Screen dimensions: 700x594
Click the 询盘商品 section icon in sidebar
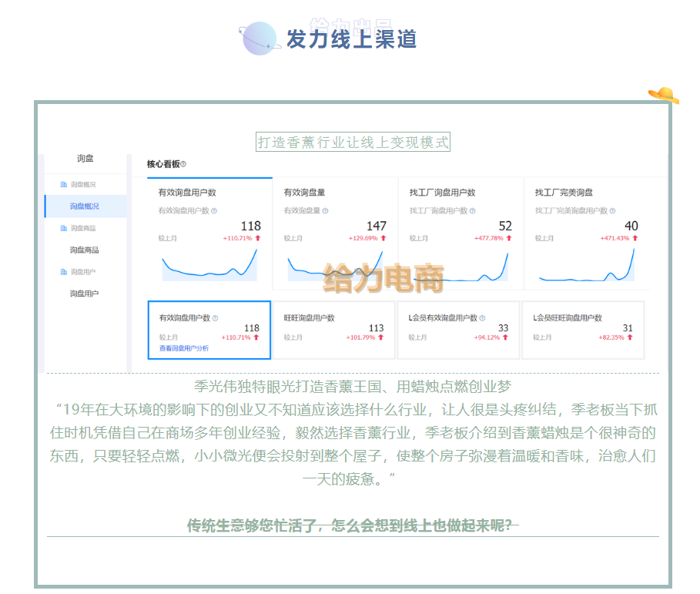pyautogui.click(x=64, y=228)
